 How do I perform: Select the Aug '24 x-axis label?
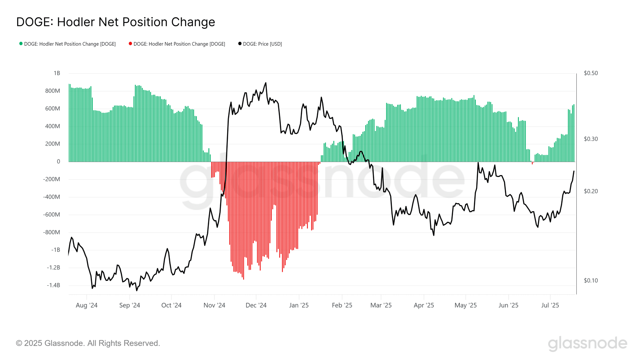[x=87, y=305]
